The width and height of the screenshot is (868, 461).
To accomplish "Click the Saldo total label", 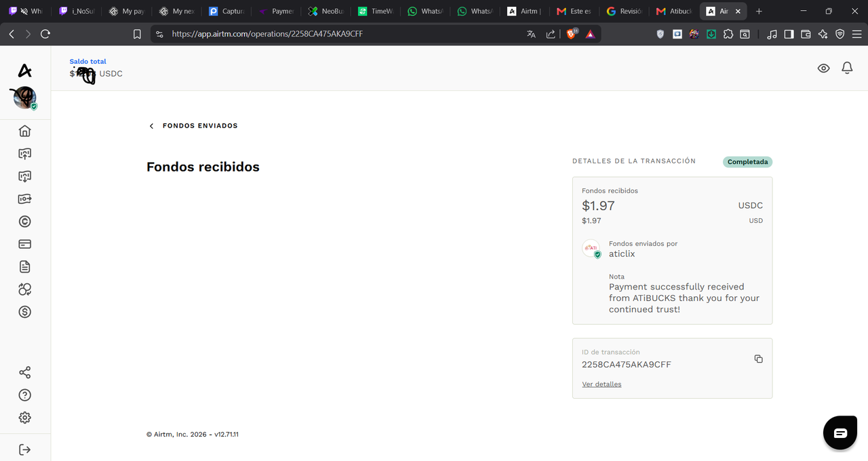I will tap(88, 62).
